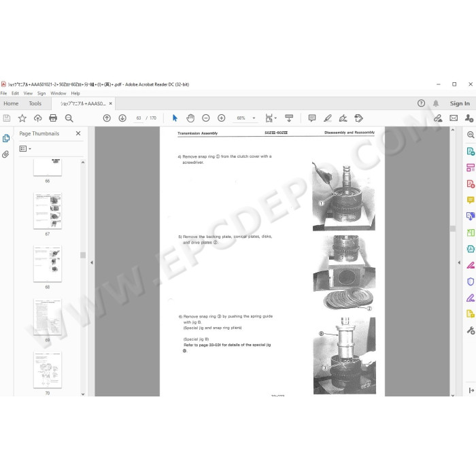Collapse the right tools pane arrow
Image resolution: width=476 pixels, height=476 pixels.
(x=459, y=262)
